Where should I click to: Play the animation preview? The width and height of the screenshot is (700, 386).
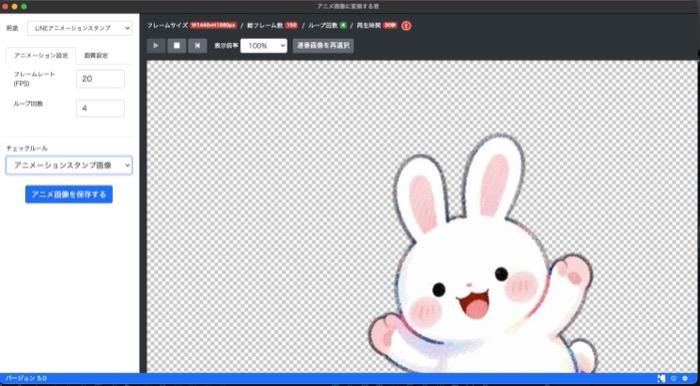(x=156, y=46)
